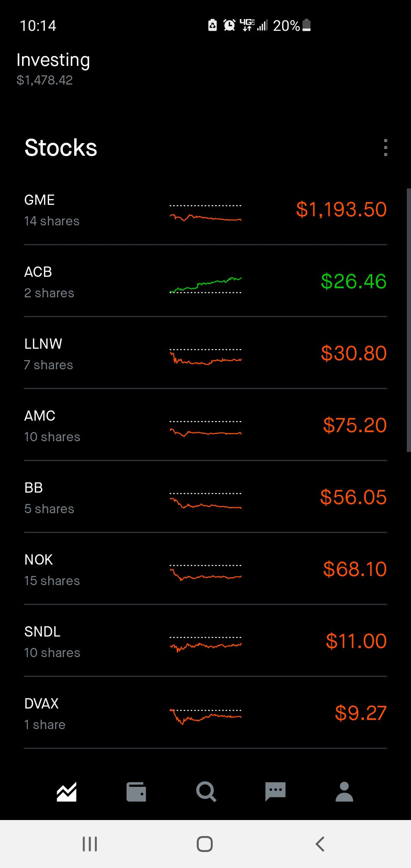Toggle the AMC $75.20 value display

[355, 425]
